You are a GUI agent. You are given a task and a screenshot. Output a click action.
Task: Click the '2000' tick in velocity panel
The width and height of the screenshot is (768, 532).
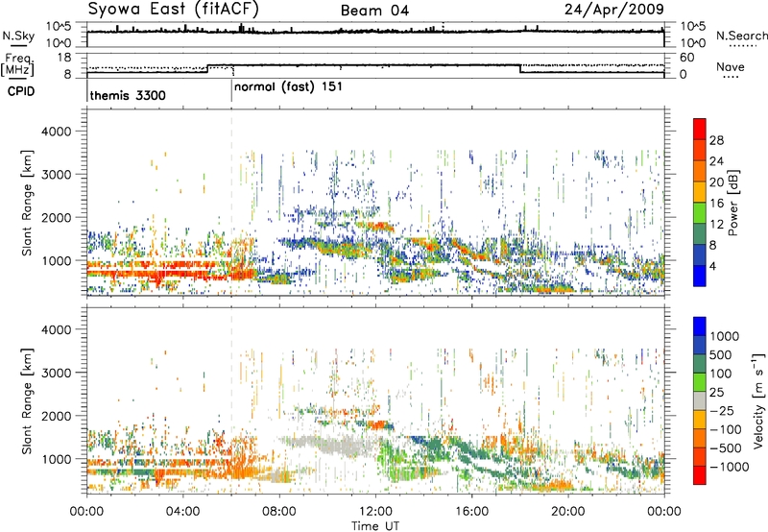[x=56, y=416]
